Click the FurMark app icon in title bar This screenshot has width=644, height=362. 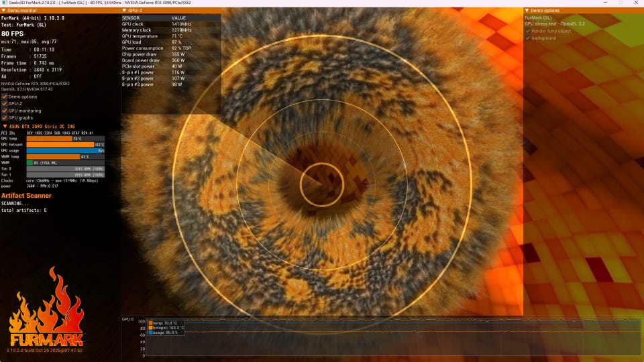click(x=4, y=3)
